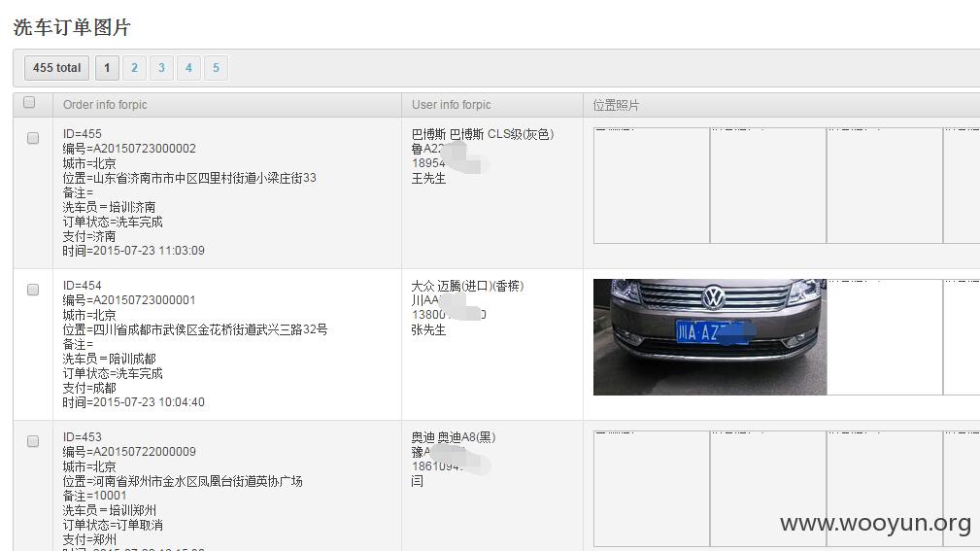Open page 3 in pagination
Screen dimensions: 980x551
161,68
